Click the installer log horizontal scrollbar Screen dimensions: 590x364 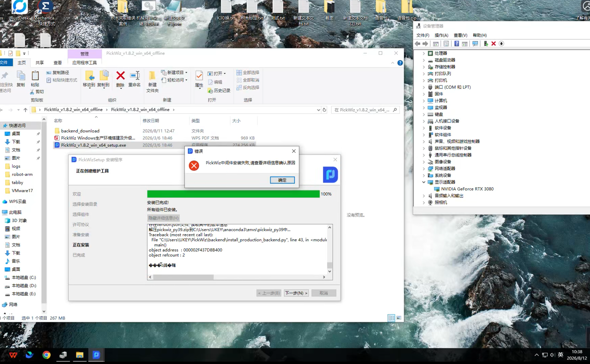[x=183, y=277]
